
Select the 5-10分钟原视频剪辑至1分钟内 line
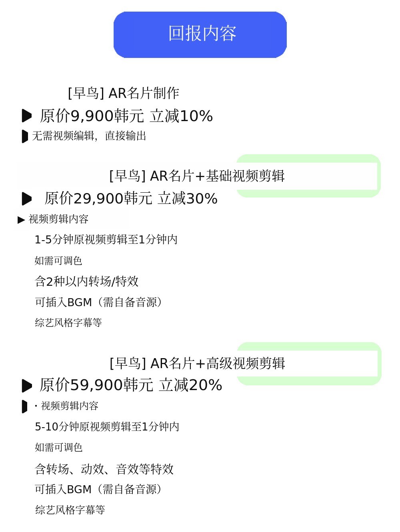pos(107,427)
